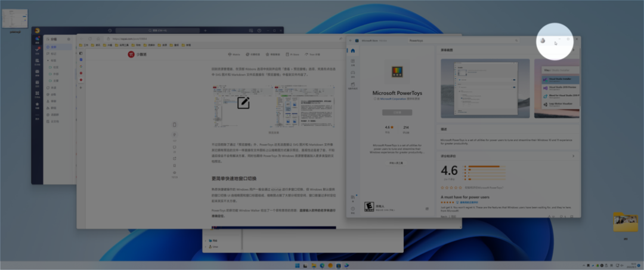Viewport: 644px width, 270px height.
Task: Open comments icon beside the article
Action: (175, 148)
